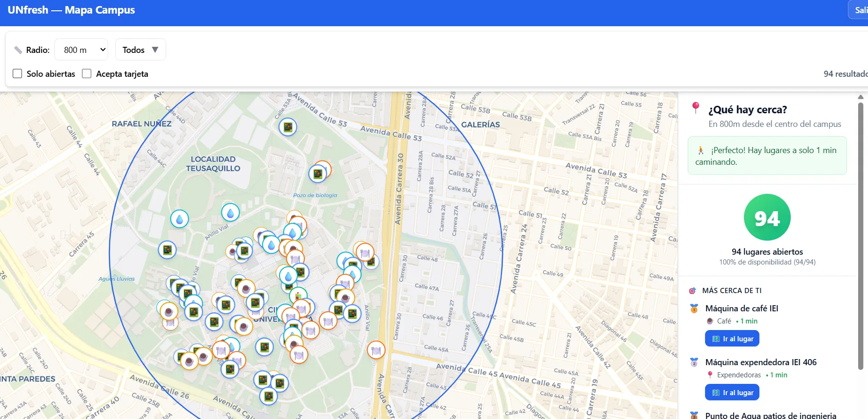Click the green 94 availability circle

pyautogui.click(x=767, y=218)
